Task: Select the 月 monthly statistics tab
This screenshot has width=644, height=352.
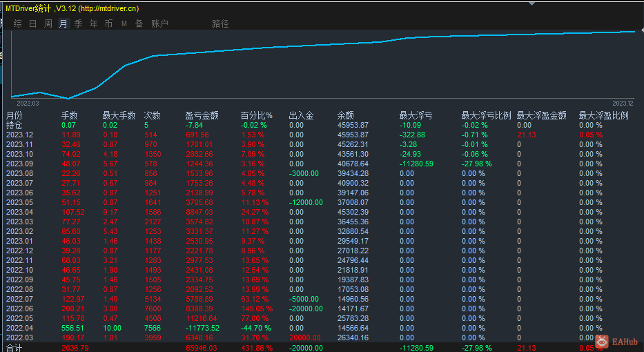Action: coord(64,24)
